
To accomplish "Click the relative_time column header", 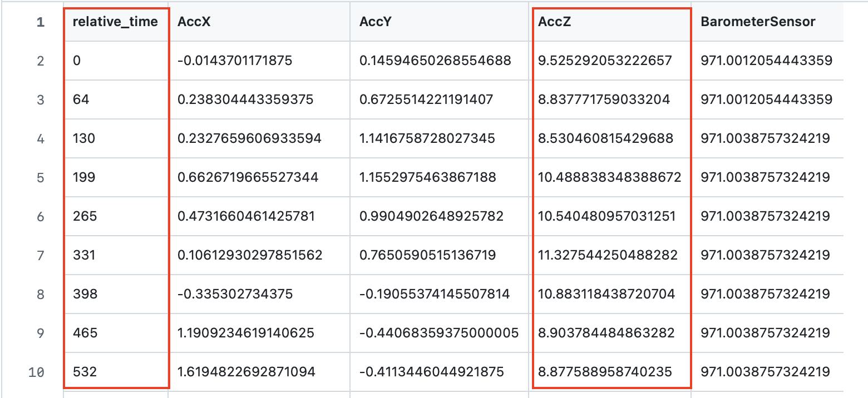I will (x=115, y=22).
